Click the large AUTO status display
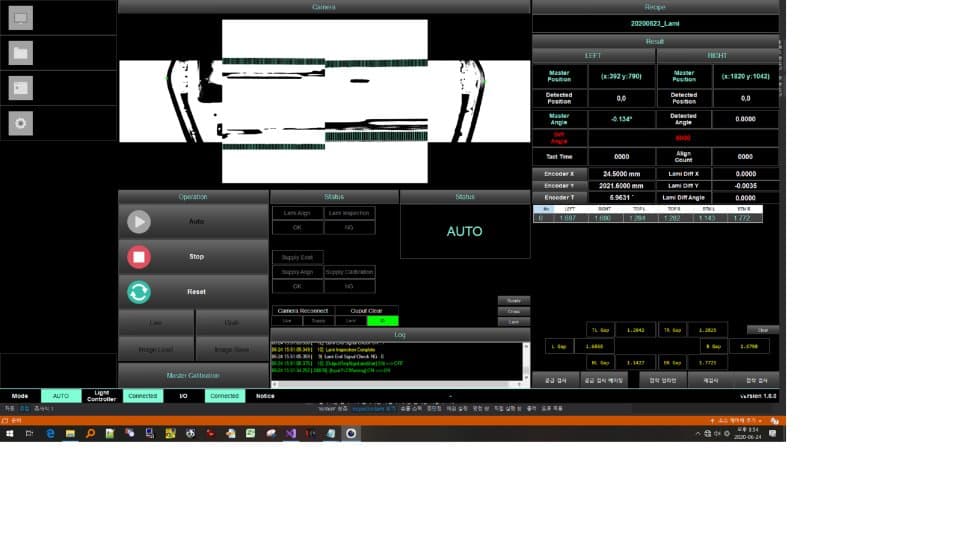This screenshot has width=966, height=539. pyautogui.click(x=465, y=232)
